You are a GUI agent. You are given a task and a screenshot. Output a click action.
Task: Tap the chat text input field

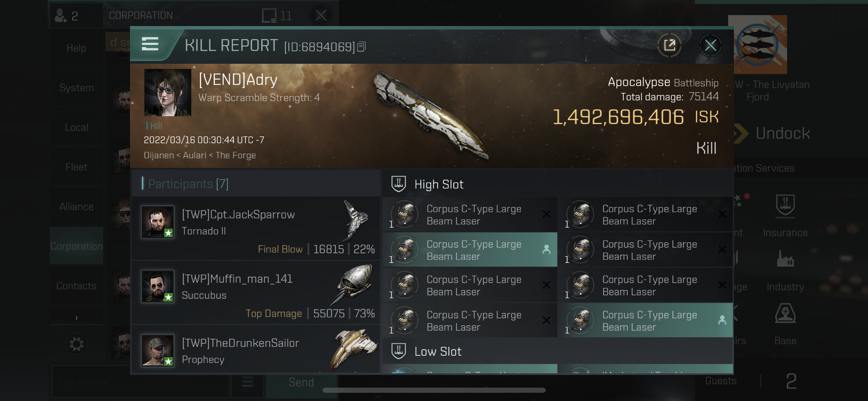pyautogui.click(x=140, y=382)
